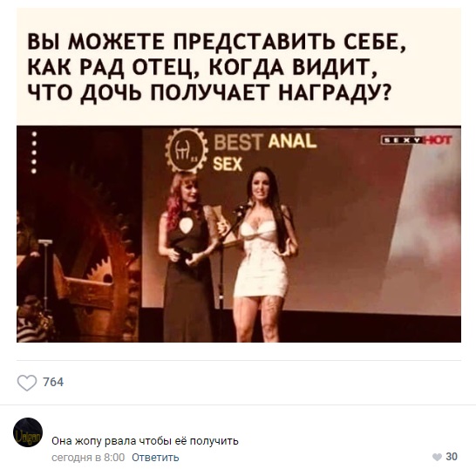
Task: Click the SEXY HOT channel watermark
Action: pos(416,140)
